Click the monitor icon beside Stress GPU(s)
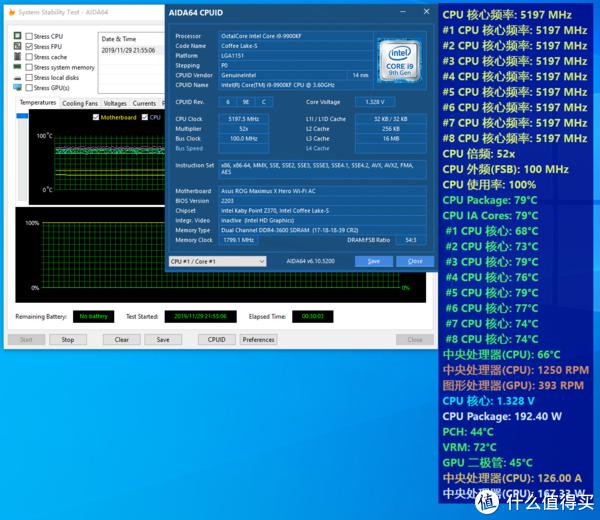600x520 pixels. point(17,87)
